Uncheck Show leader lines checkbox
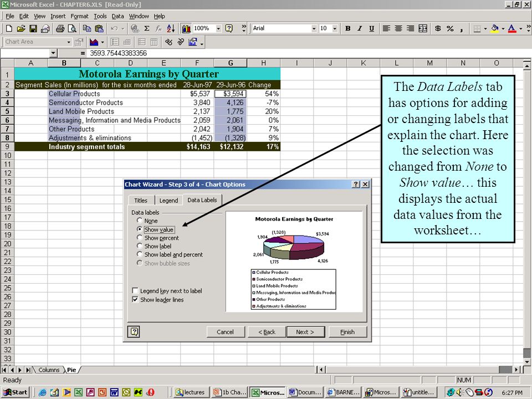 pyautogui.click(x=135, y=300)
